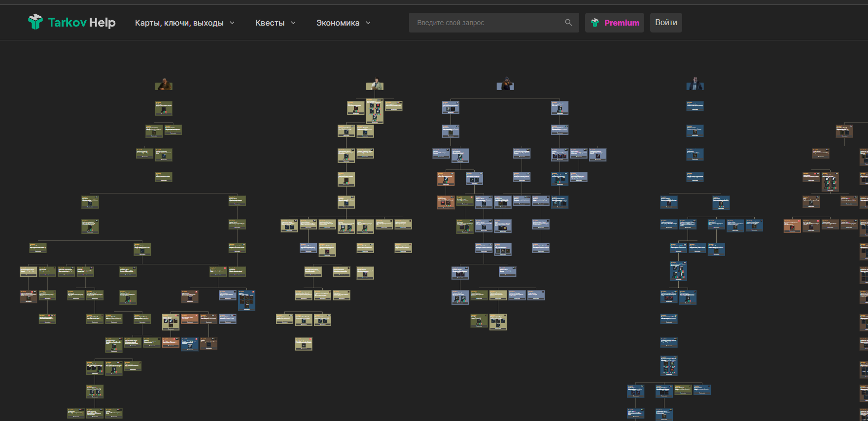Viewport: 868px width, 421px height.
Task: Open the tall five-item quest card under Therapist
Action: pos(375,111)
